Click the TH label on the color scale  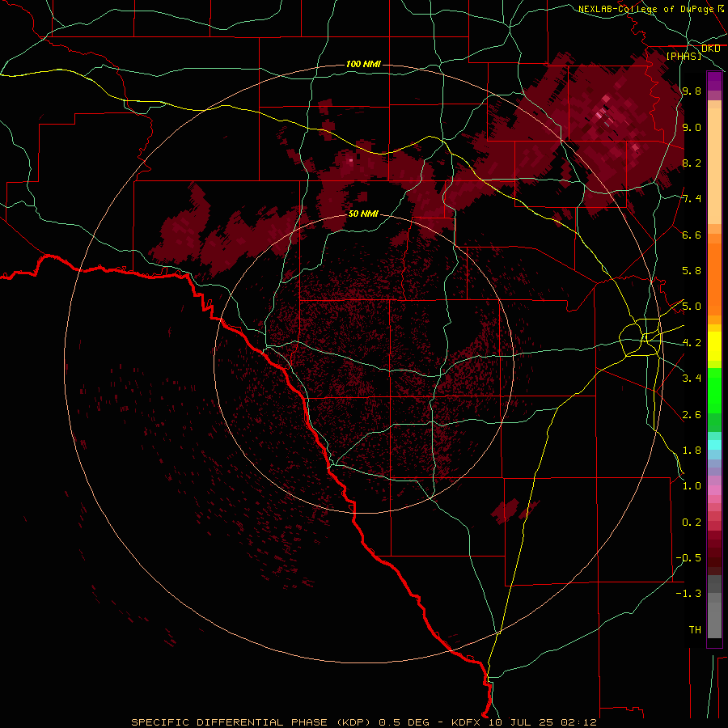click(695, 630)
